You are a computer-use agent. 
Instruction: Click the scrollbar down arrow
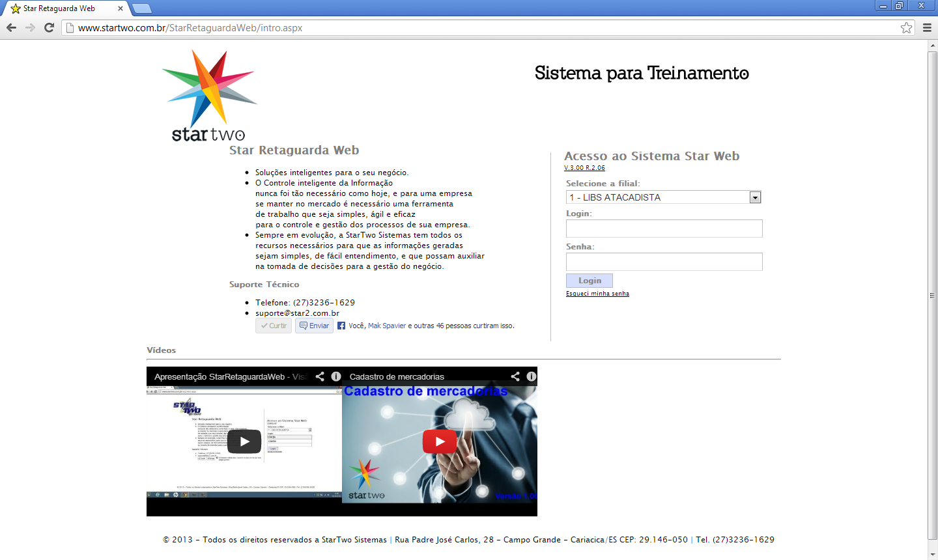click(932, 555)
